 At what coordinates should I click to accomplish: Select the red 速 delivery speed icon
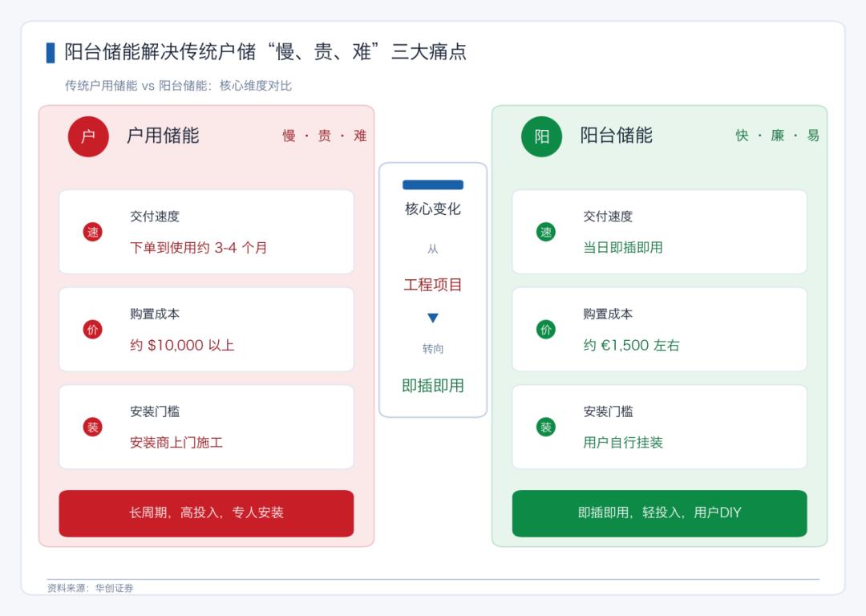click(93, 232)
